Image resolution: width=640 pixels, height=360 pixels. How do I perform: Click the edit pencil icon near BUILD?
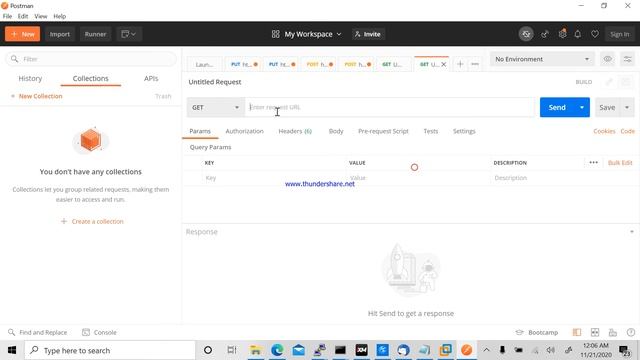pyautogui.click(x=609, y=82)
